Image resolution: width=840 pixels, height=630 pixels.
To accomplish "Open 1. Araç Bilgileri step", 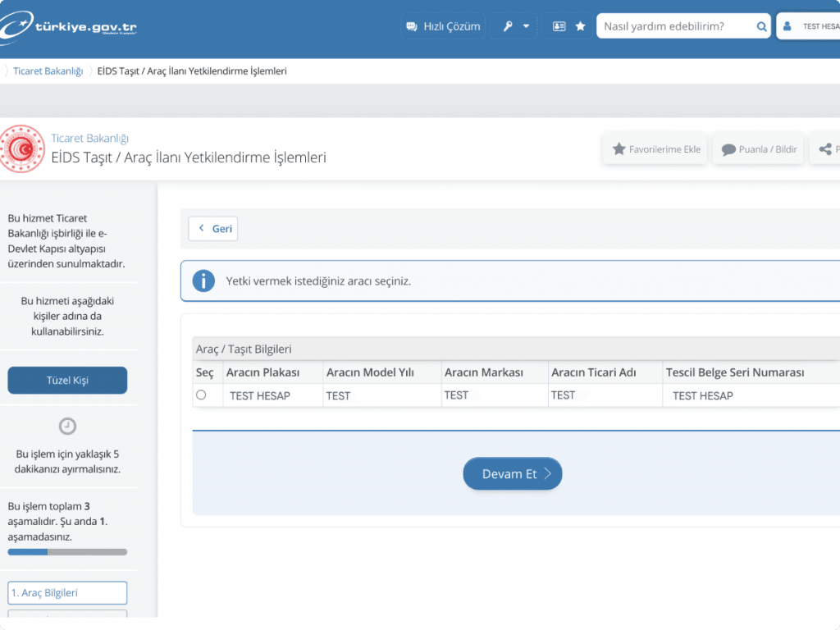I will [67, 593].
